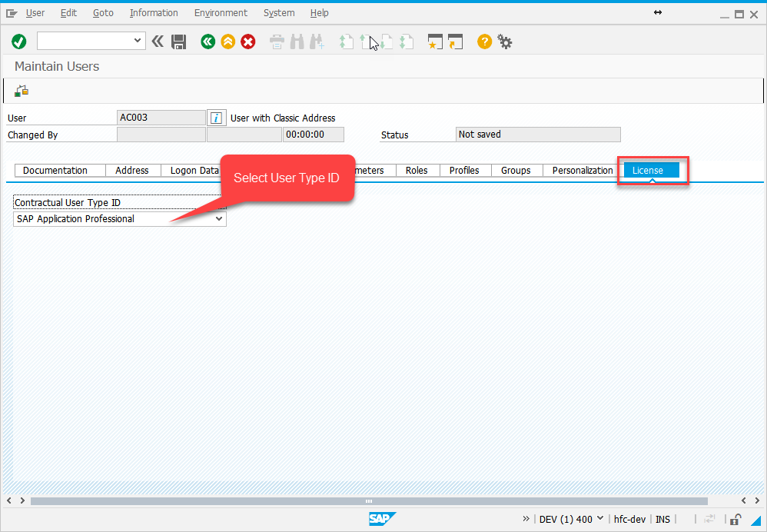767x532 pixels.
Task: Open the Goto menu
Action: tap(103, 13)
